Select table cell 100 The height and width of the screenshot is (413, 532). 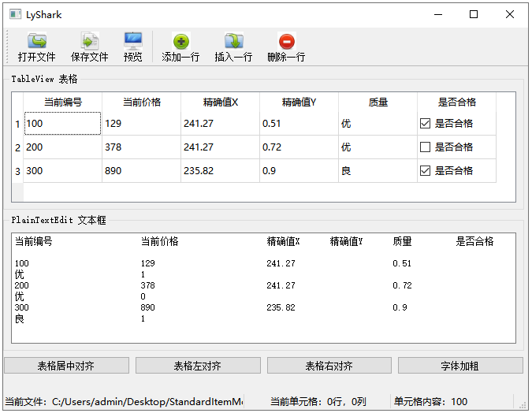point(63,124)
